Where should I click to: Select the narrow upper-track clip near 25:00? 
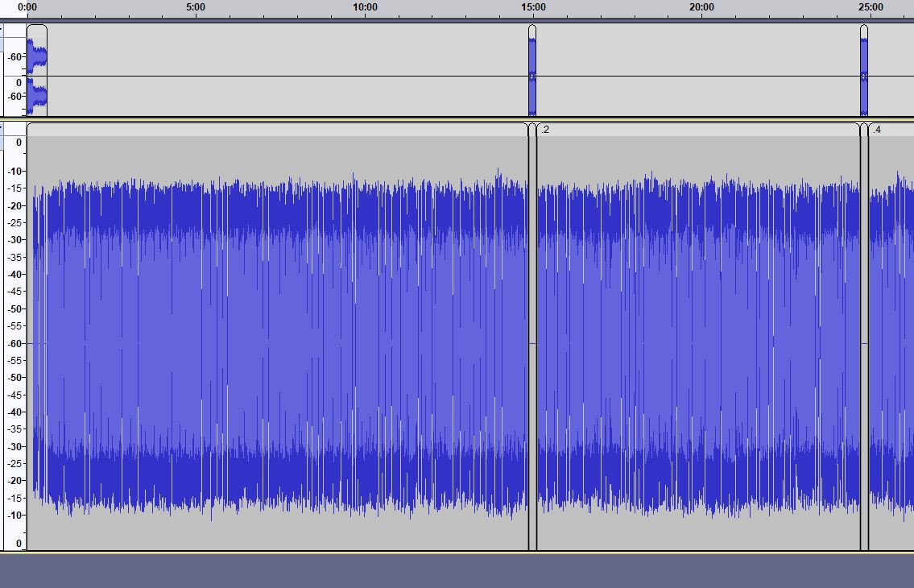pos(864,71)
